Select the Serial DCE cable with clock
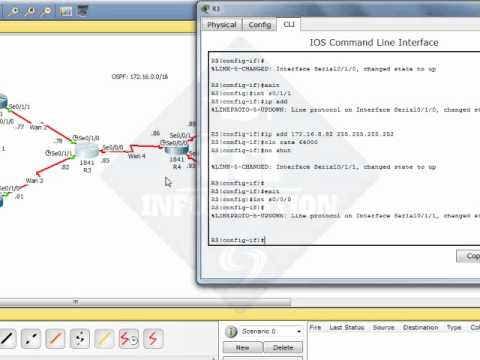Screen dimensions: 480x360 pyautogui.click(x=129, y=338)
